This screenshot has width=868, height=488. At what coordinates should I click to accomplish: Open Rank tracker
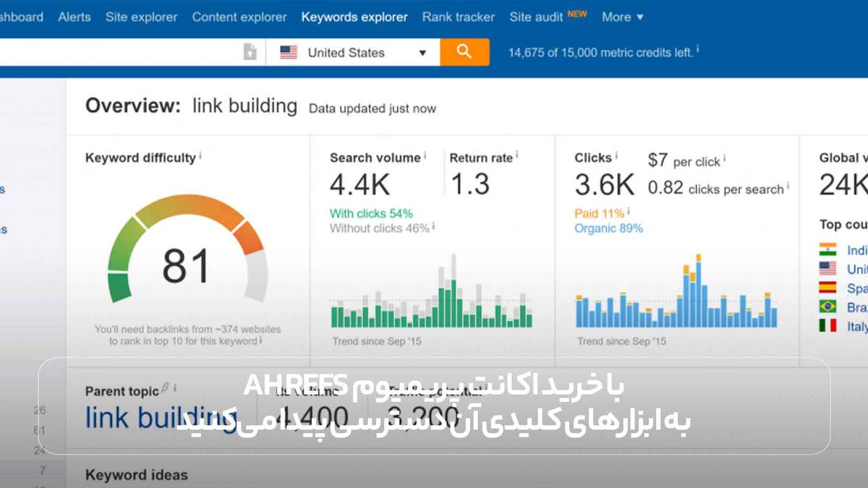pos(459,17)
